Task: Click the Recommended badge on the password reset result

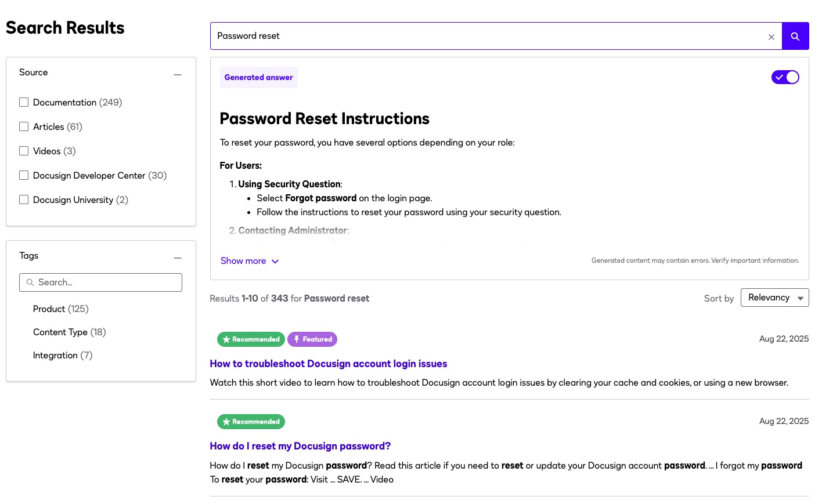Action: [x=251, y=422]
